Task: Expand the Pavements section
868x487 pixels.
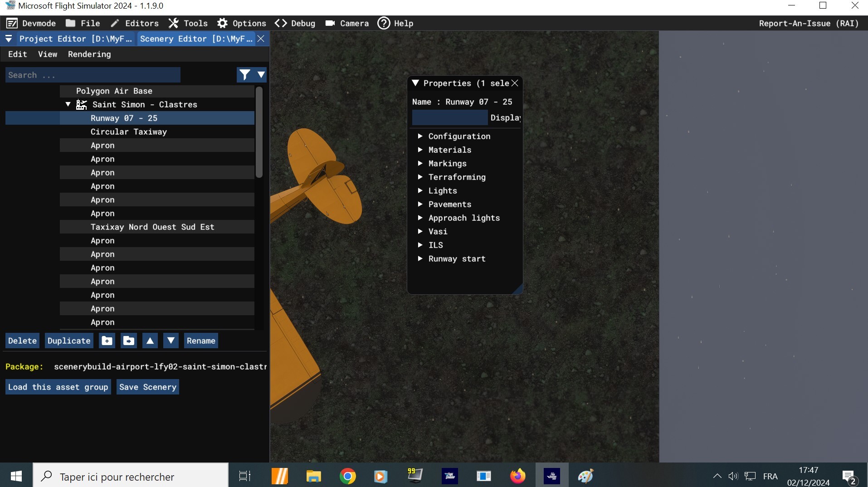Action: tap(420, 204)
